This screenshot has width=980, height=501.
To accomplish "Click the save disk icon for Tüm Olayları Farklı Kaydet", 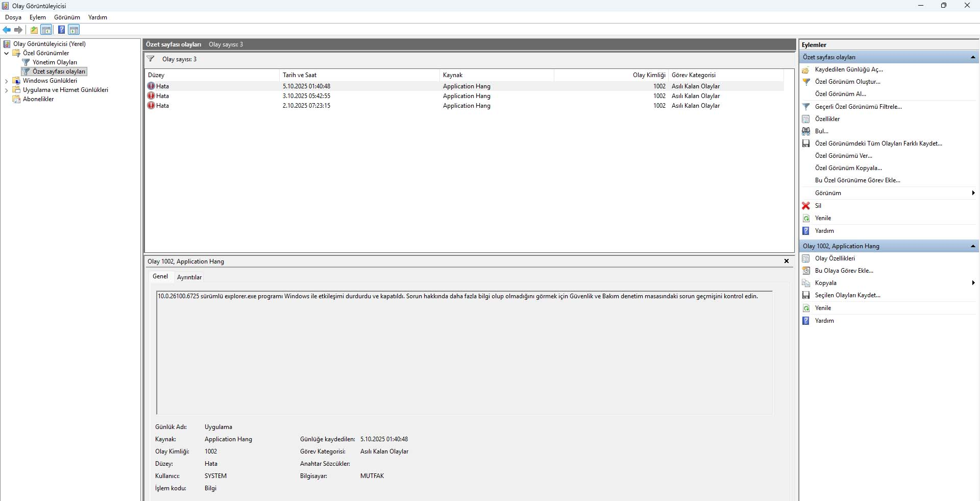I will [x=806, y=144].
